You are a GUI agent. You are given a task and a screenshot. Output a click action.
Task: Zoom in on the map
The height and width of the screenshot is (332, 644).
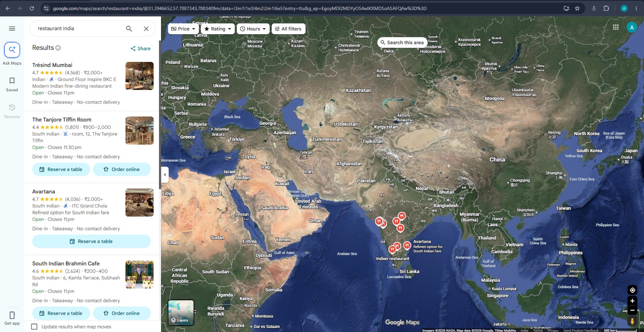632,301
